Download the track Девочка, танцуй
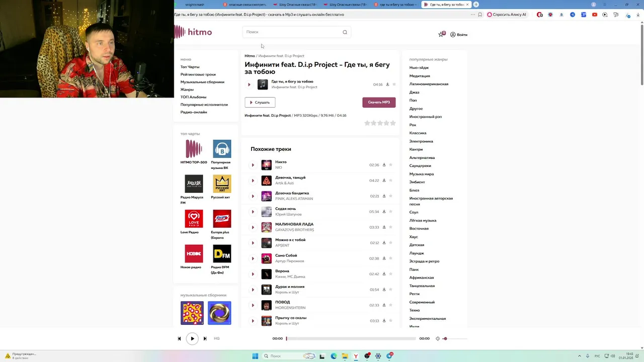 click(384, 180)
